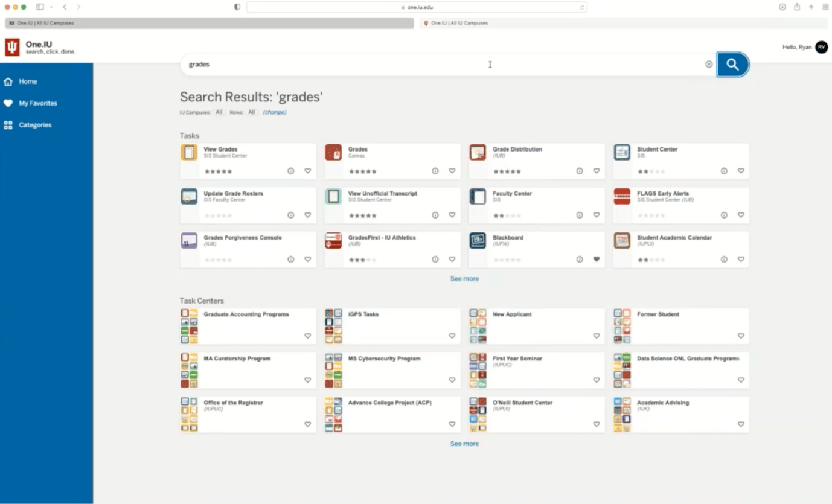
Task: Select Categories in the left navigation
Action: [x=9, y=125]
